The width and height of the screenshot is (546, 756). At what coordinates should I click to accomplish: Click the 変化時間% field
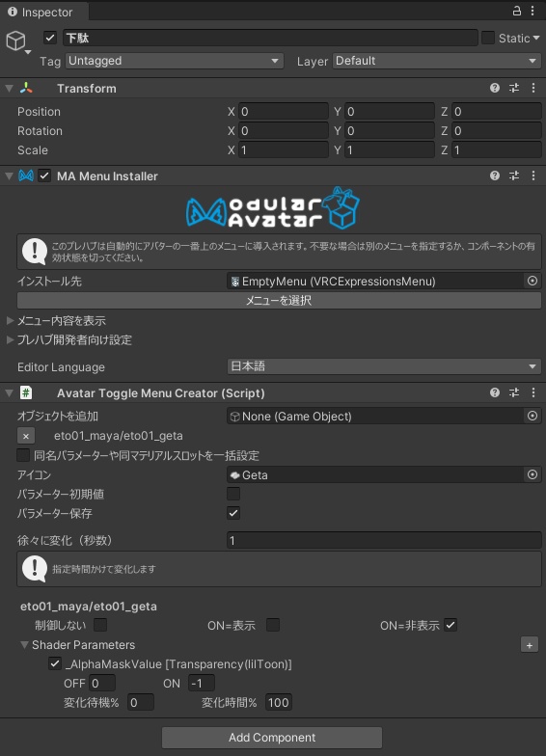pyautogui.click(x=279, y=702)
